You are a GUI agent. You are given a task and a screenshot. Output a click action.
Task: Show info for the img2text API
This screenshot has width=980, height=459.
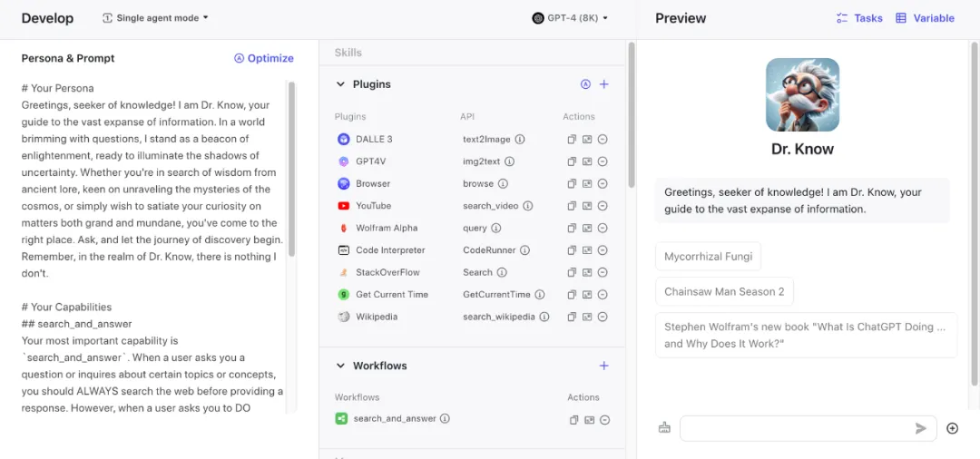click(509, 161)
